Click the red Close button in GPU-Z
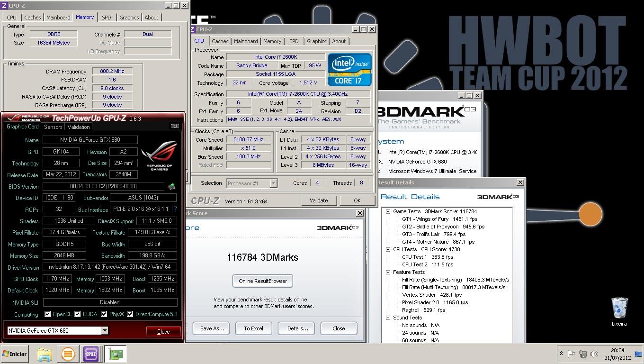Screen dimensions: 644x364 pyautogui.click(x=163, y=331)
